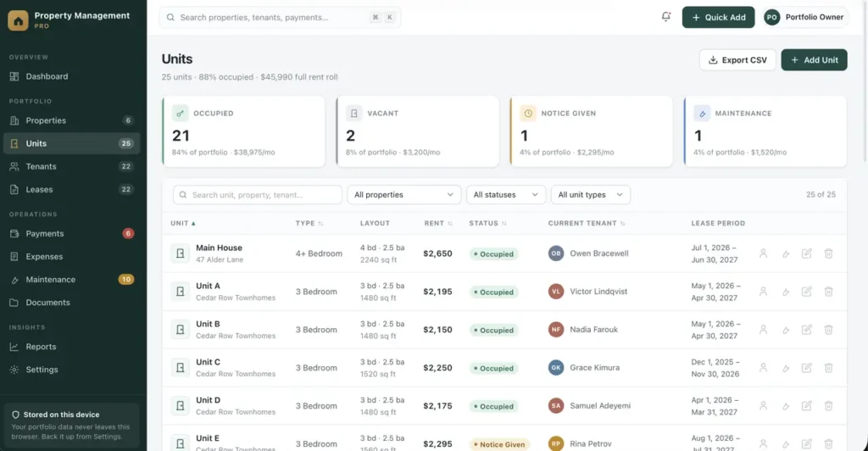
Task: Open Maintenance in sidebar
Action: (71, 280)
